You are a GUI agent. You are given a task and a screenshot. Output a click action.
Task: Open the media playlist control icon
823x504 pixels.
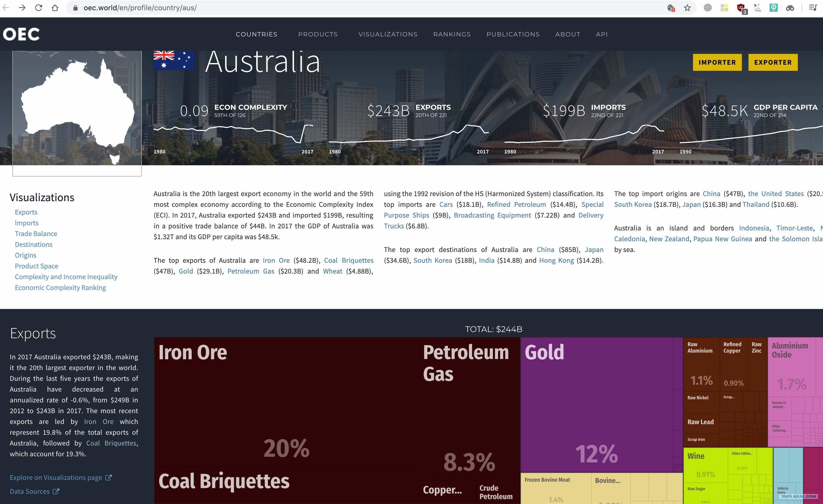(x=813, y=8)
